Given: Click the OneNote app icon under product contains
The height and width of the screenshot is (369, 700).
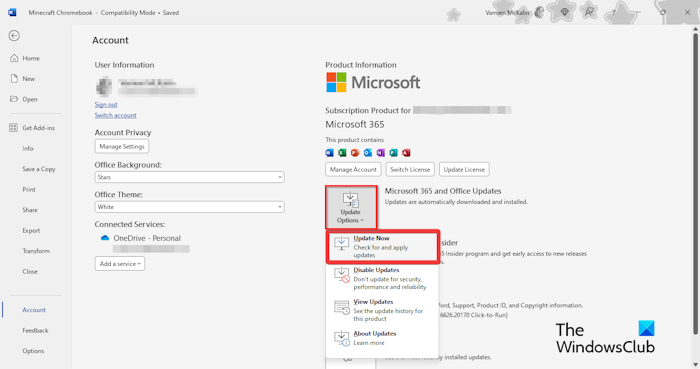Looking at the screenshot, I should [380, 153].
